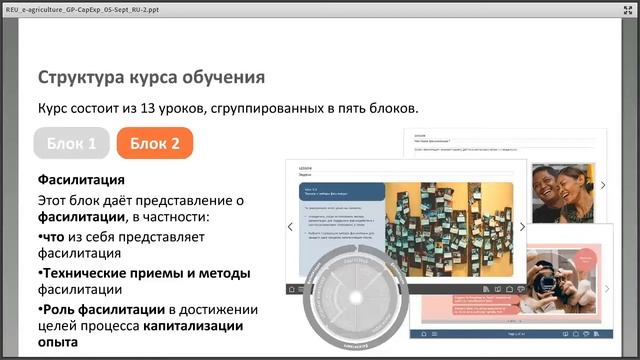Click bullet 'Роль фасилитации в достижении'
The image size is (640, 360).
coord(148,309)
